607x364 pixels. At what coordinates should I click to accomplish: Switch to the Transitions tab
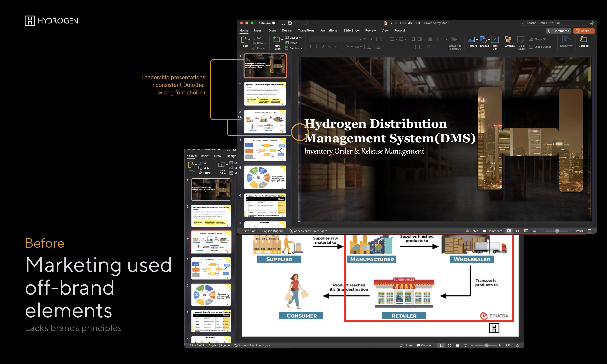click(306, 30)
